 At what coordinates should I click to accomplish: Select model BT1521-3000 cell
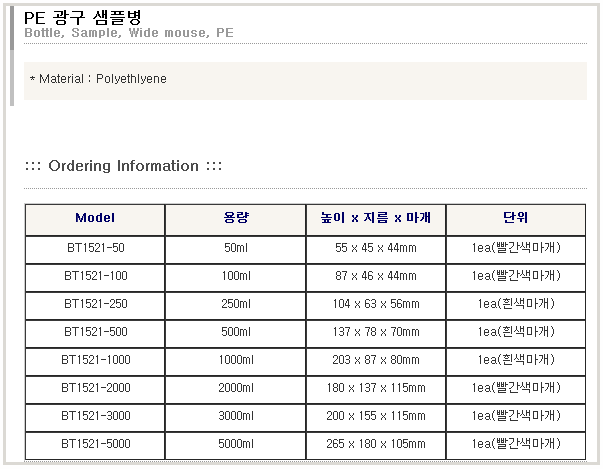point(95,415)
